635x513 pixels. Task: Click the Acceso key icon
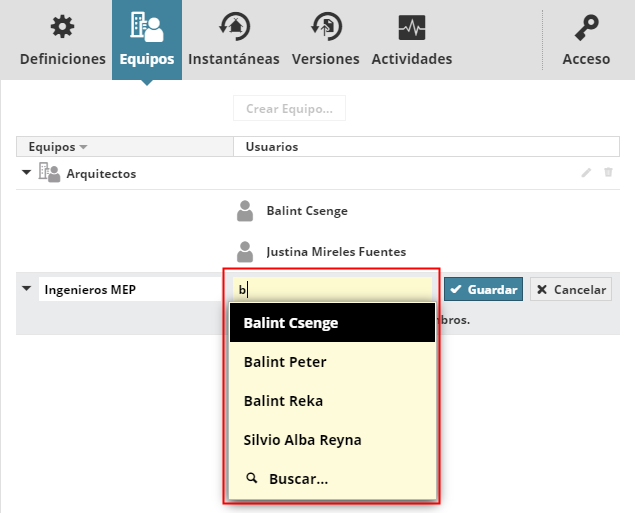(x=586, y=27)
